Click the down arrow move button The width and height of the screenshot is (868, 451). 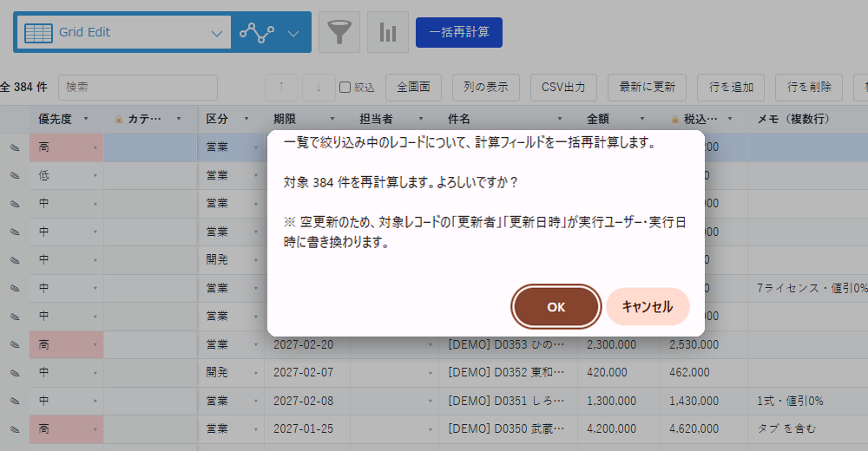click(x=319, y=88)
